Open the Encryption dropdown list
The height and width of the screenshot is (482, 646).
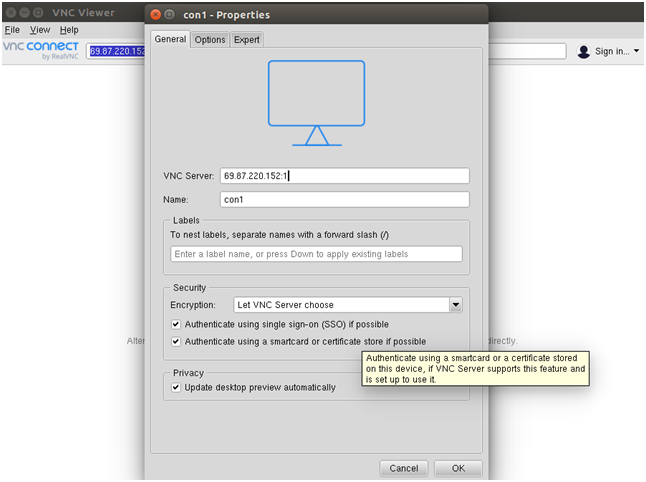coord(347,305)
